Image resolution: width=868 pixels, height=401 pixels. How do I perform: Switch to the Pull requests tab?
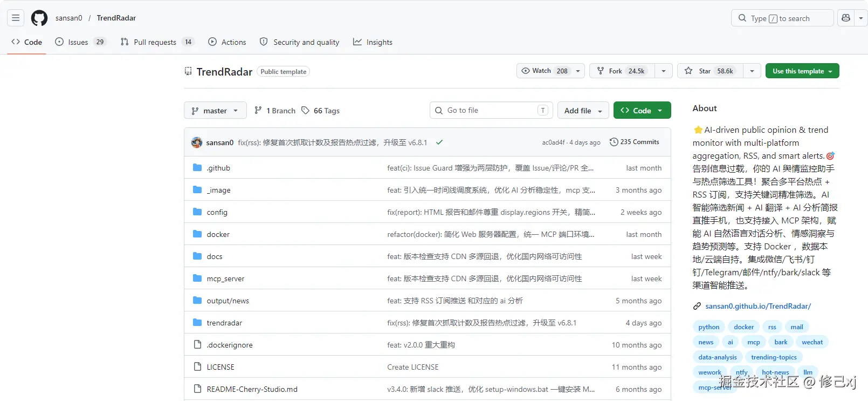(157, 42)
